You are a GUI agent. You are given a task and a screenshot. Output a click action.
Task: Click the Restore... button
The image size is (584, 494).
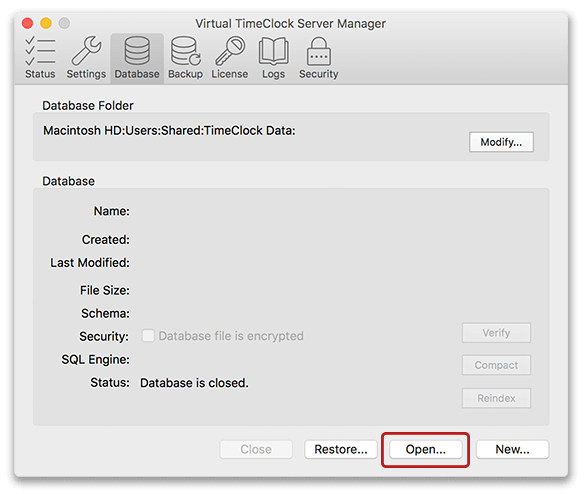point(341,449)
